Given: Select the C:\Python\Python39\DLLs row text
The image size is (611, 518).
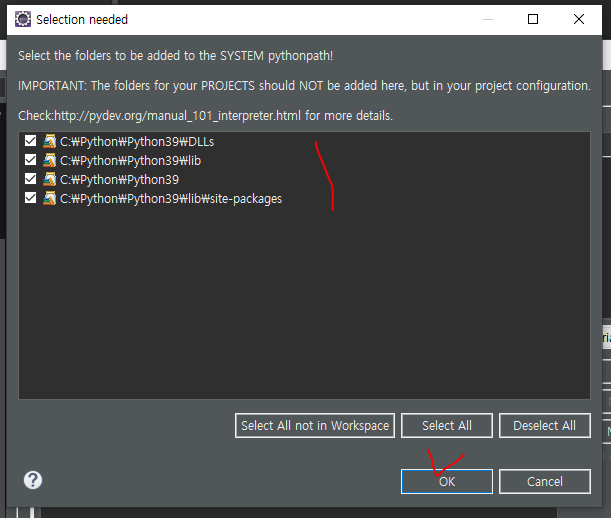Looking at the screenshot, I should [x=137, y=142].
